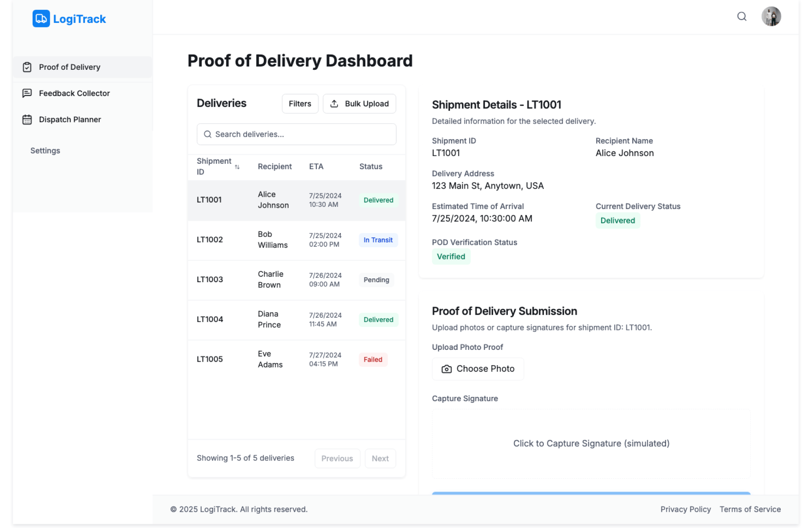Open Settings in the sidebar

pyautogui.click(x=45, y=151)
